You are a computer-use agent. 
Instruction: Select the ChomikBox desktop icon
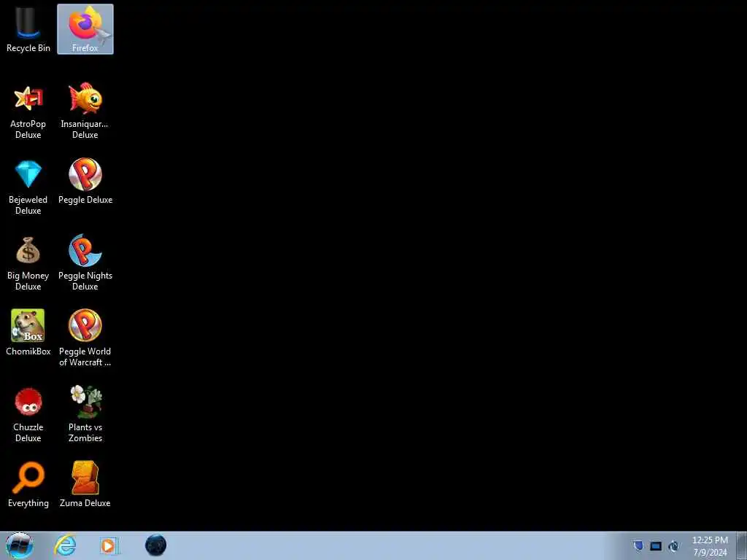point(28,333)
